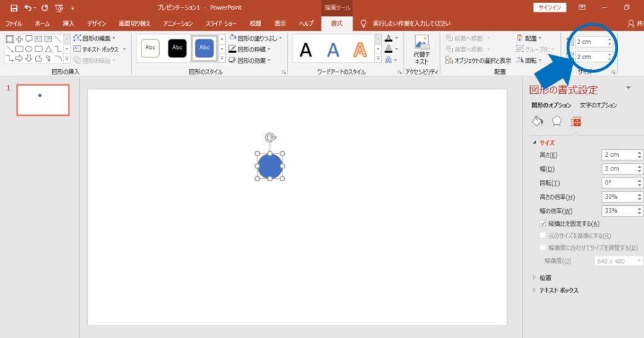Click the Undo arrow icon
The height and width of the screenshot is (338, 644).
pos(28,8)
